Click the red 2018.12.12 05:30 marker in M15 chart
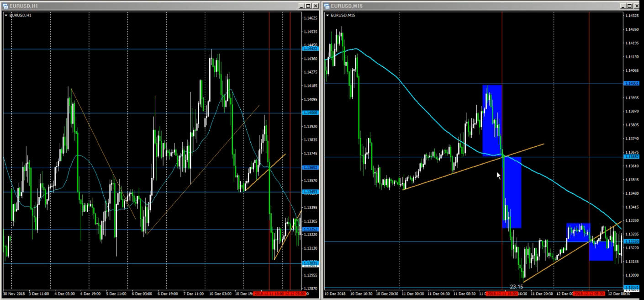Viewport: 644px width, 300px height. pos(589,294)
